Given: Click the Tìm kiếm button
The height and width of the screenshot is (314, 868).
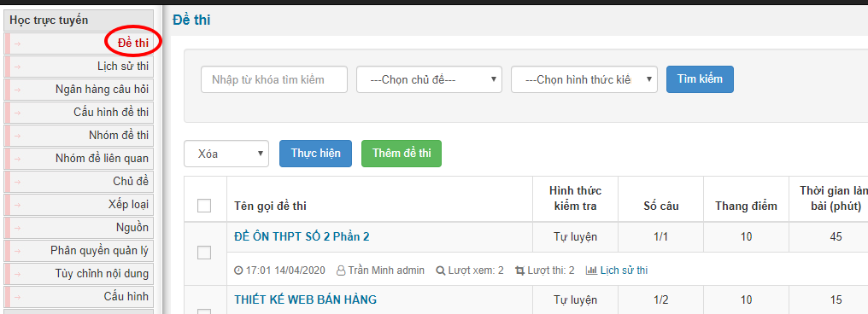Looking at the screenshot, I should (700, 79).
